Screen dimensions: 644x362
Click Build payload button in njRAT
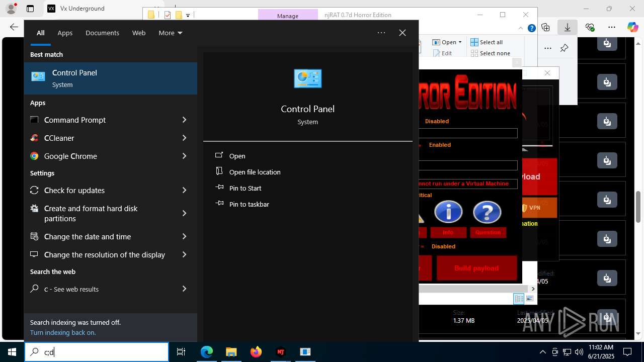476,268
